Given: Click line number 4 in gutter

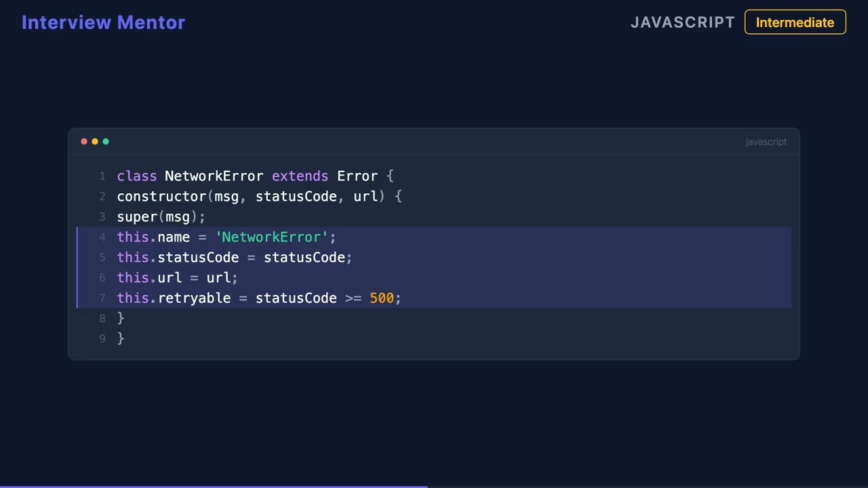Looking at the screenshot, I should 102,237.
